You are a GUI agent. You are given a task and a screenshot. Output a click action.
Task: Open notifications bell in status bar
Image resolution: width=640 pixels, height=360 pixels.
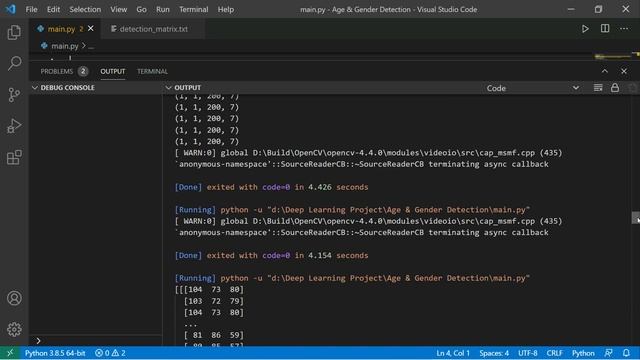(x=626, y=353)
